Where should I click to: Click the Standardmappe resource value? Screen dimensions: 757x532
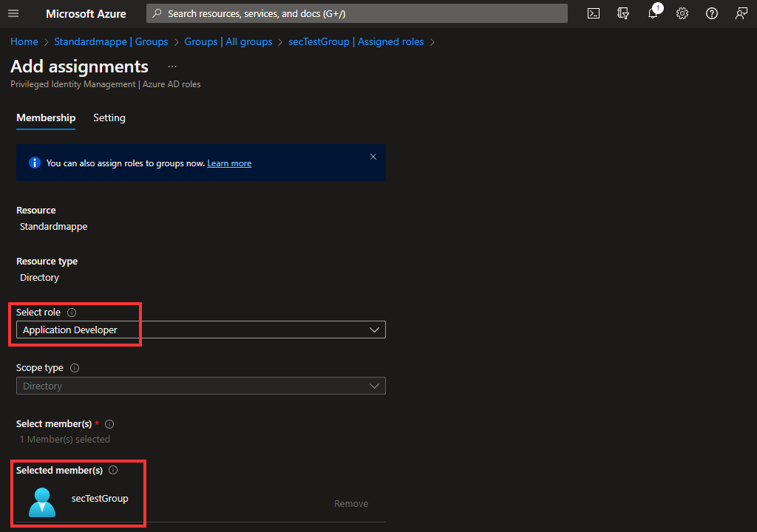click(53, 226)
